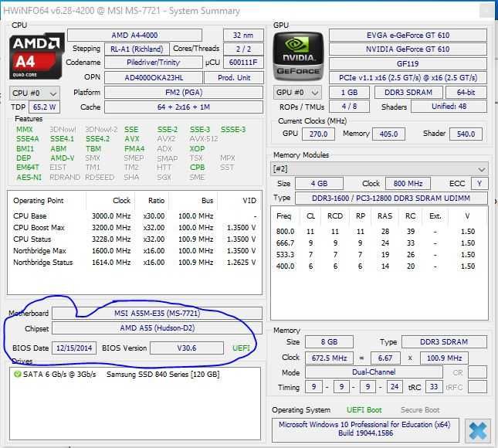Click the Prod. Unit field
This screenshot has width=498, height=448.
pyautogui.click(x=234, y=77)
